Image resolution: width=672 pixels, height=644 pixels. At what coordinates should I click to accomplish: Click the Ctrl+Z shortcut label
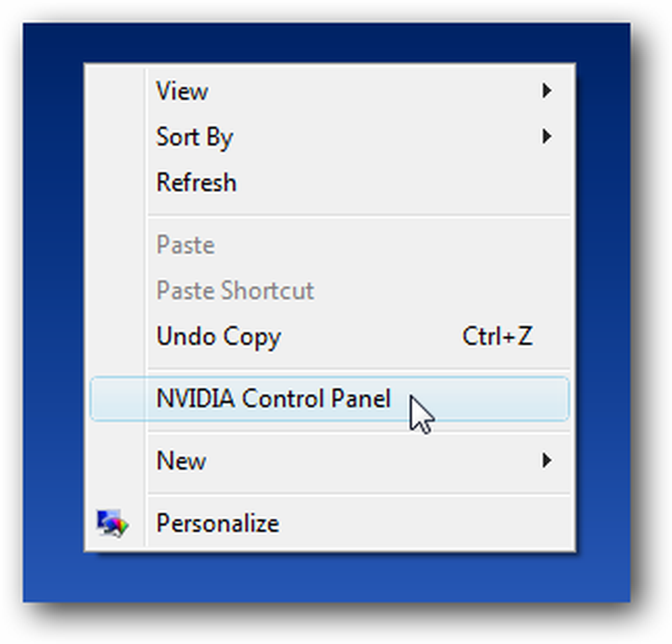coord(497,336)
